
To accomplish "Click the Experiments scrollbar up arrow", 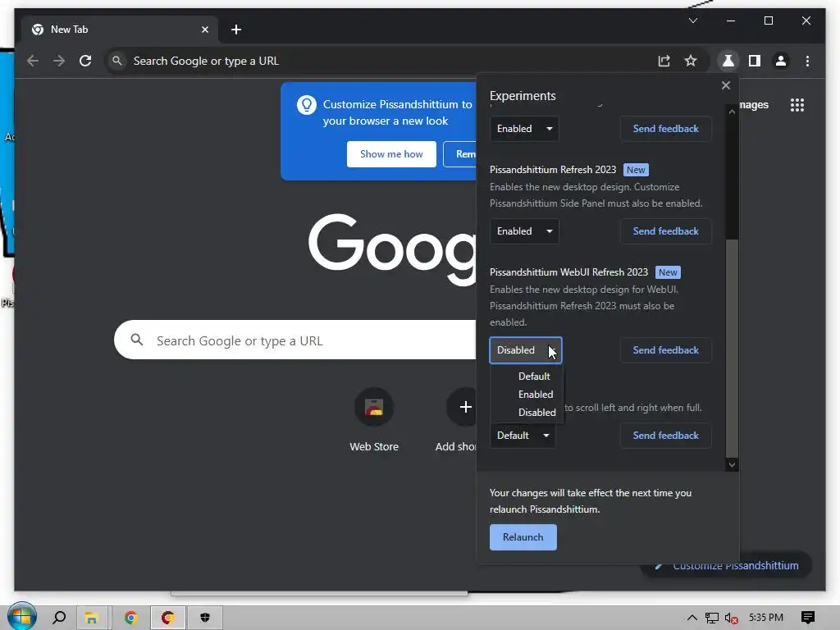I will (x=732, y=112).
